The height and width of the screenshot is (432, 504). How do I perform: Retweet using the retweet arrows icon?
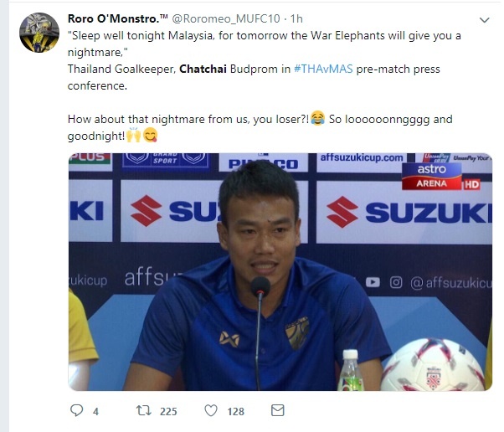pos(143,410)
